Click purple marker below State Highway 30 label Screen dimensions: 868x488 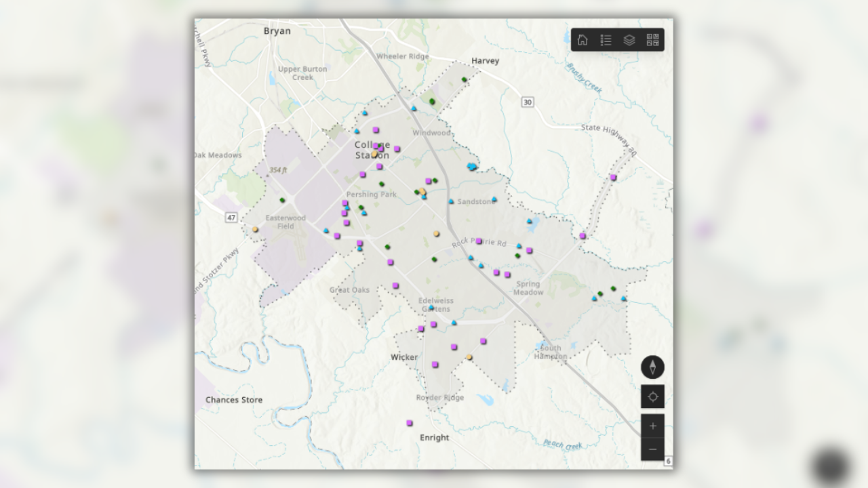coord(613,178)
